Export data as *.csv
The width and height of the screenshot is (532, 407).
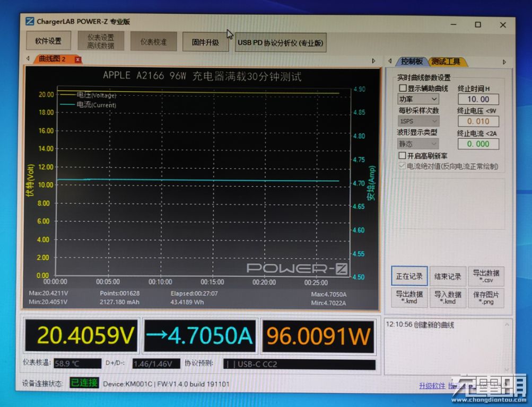[x=486, y=277]
